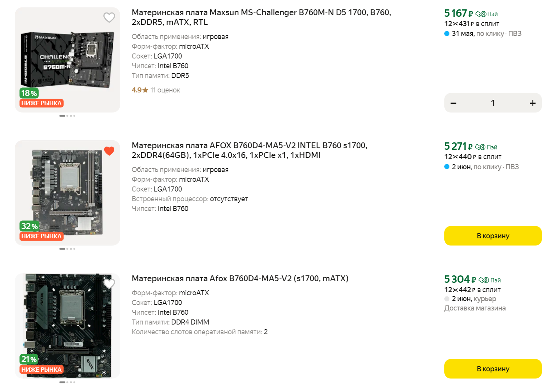
Task: Add Maxsun B760M-N board to favorites
Action: point(109,18)
